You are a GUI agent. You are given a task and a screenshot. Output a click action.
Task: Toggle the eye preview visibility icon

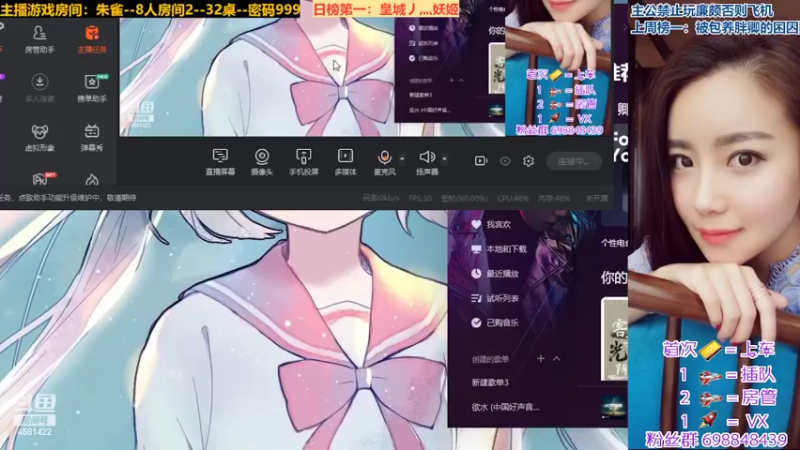coord(505,161)
